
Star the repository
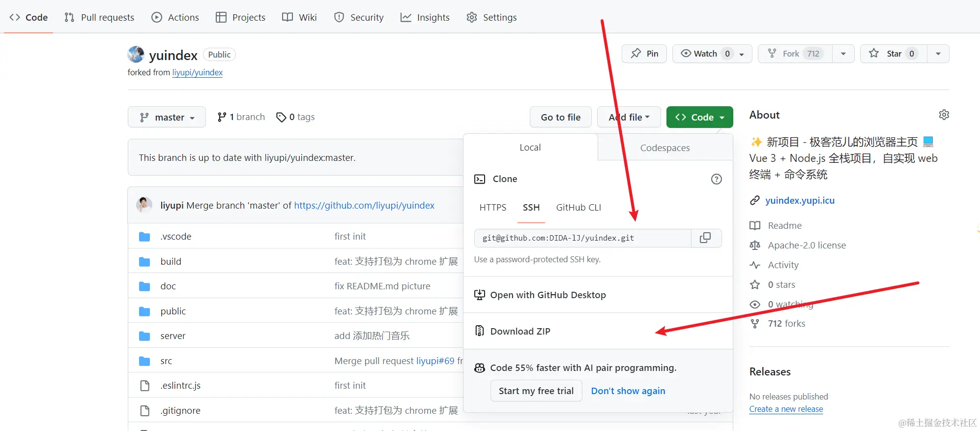(x=894, y=54)
